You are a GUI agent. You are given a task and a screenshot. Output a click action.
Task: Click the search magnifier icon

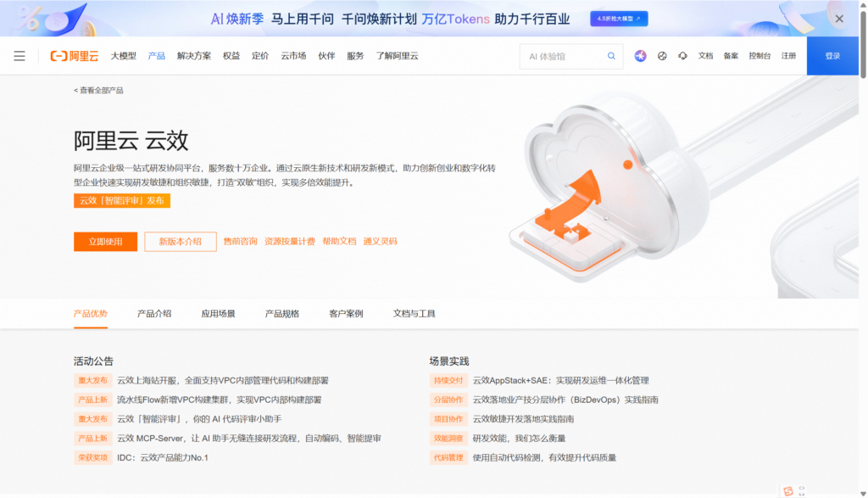click(x=610, y=56)
